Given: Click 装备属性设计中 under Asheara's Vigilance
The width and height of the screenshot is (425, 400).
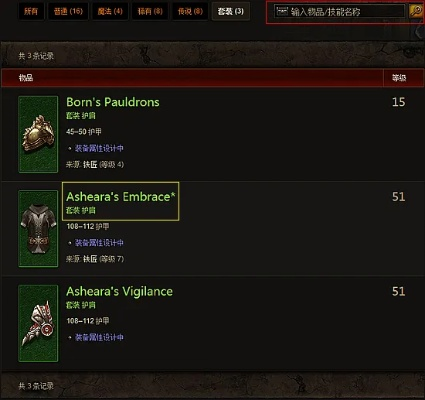Looking at the screenshot, I should pos(99,337).
